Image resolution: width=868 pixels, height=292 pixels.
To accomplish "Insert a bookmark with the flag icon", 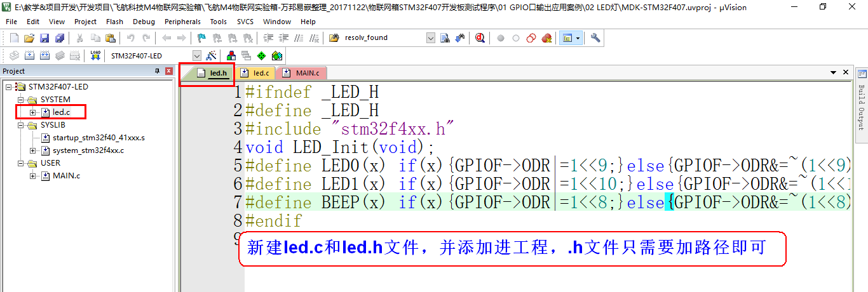I will 201,38.
